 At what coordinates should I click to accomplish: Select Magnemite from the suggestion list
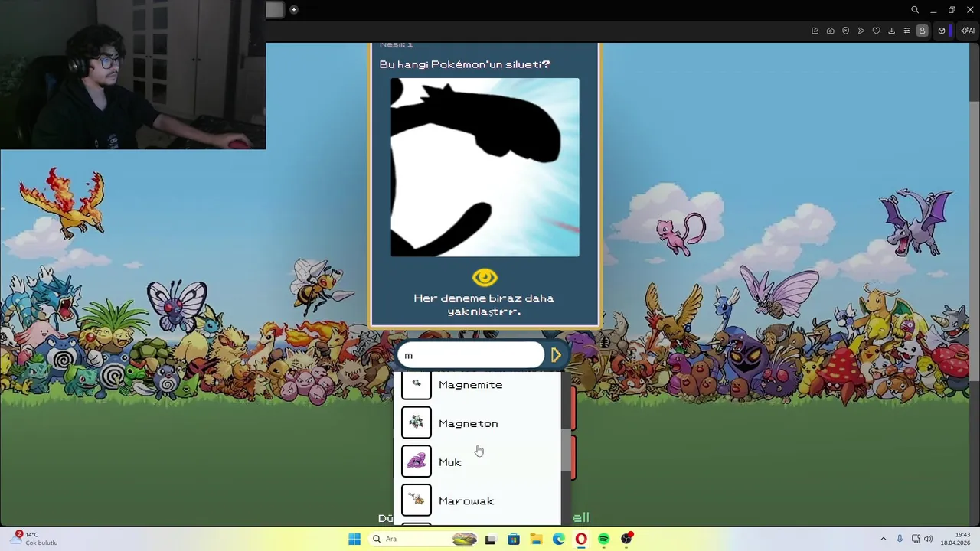click(x=478, y=385)
